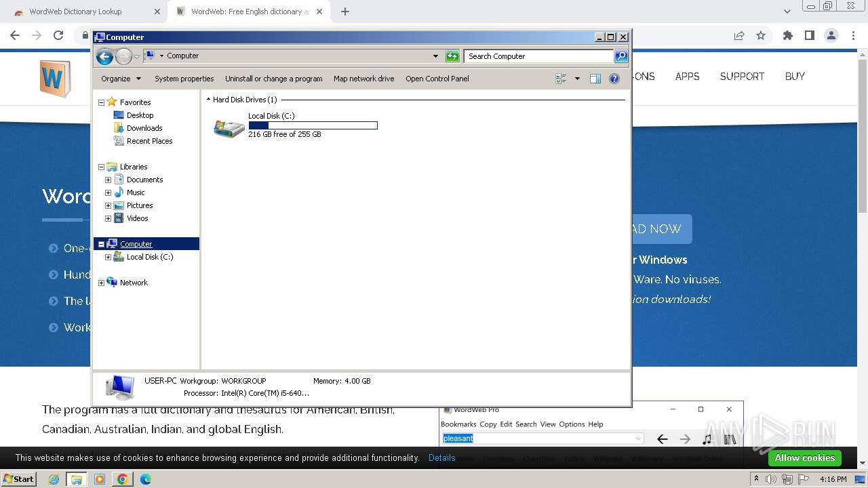This screenshot has height=488, width=868.
Task: Reload the Chrome page
Action: 58,35
